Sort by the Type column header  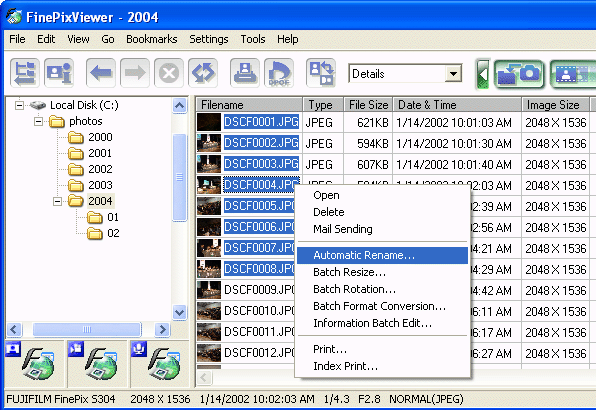tap(323, 104)
